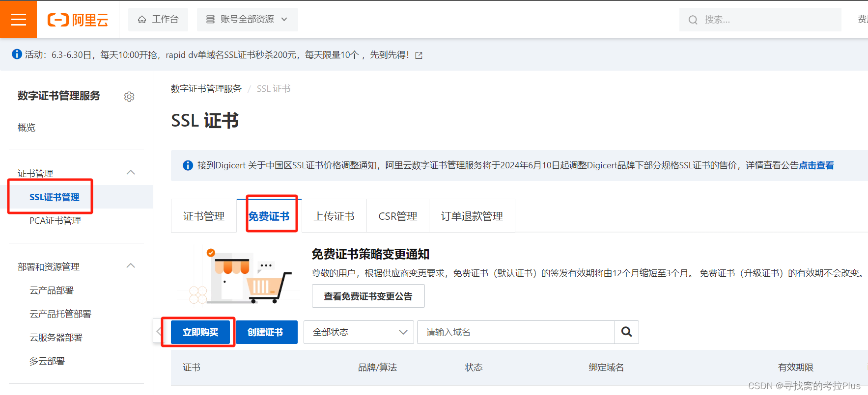Open the orange hamburger menu

pos(18,19)
